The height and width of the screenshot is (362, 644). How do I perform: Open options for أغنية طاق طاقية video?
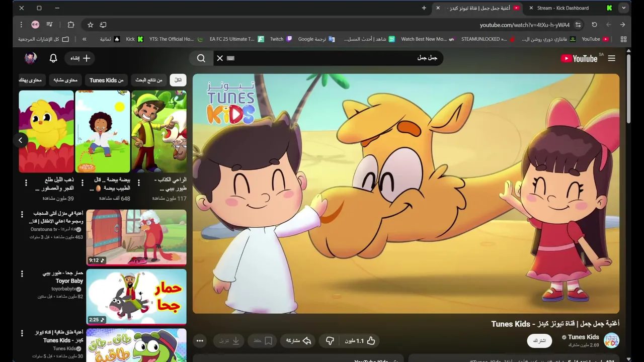(22, 333)
